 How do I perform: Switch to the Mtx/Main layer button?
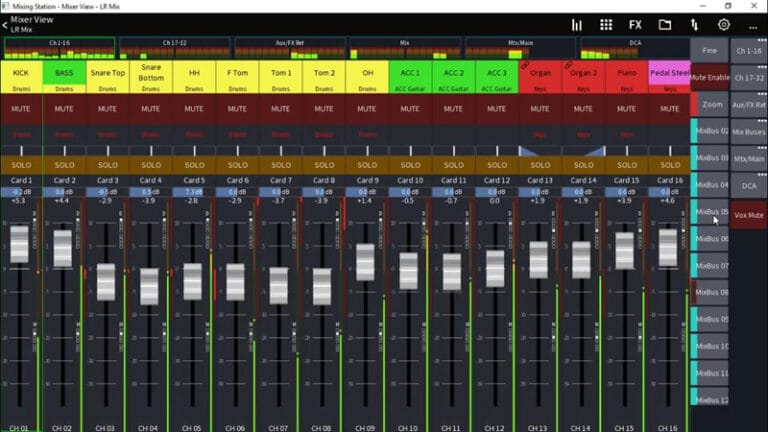(749, 159)
